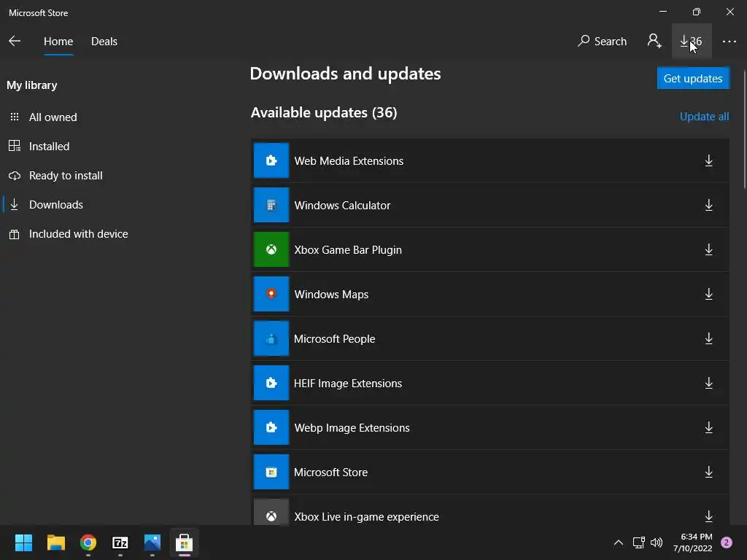Open the See more ellipsis menu
Image resolution: width=747 pixels, height=560 pixels.
(x=729, y=42)
